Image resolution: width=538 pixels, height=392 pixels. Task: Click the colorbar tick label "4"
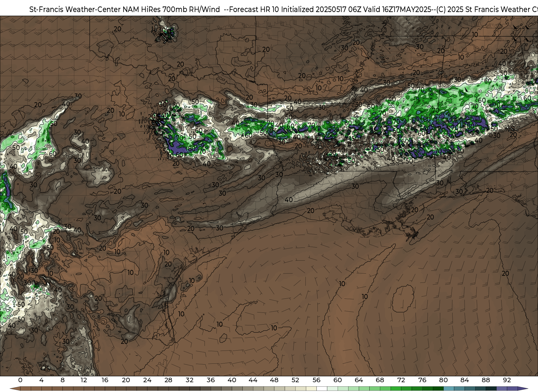point(41,380)
